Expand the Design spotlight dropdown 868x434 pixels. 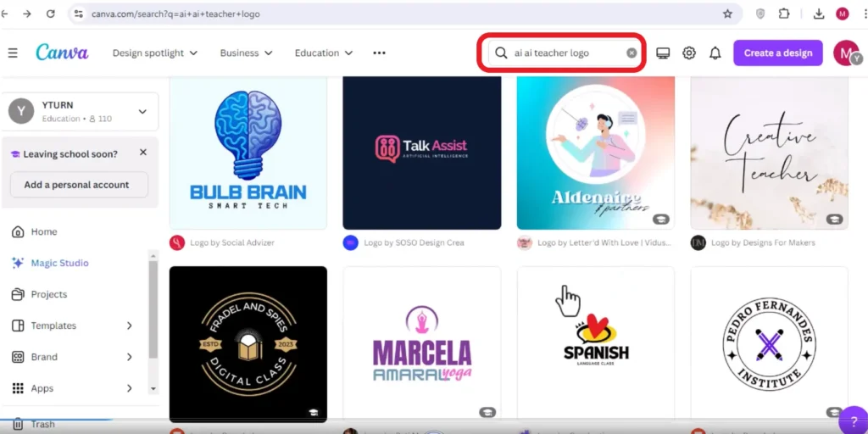155,53
